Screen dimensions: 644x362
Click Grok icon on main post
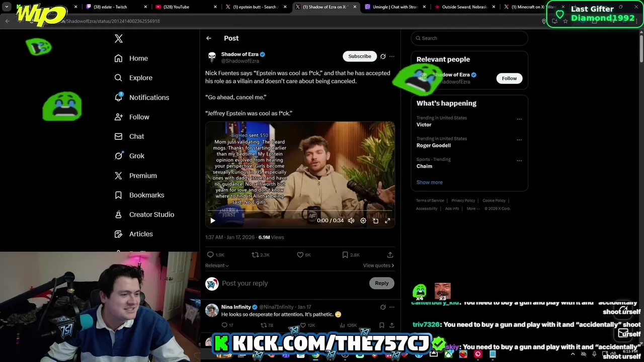383,56
